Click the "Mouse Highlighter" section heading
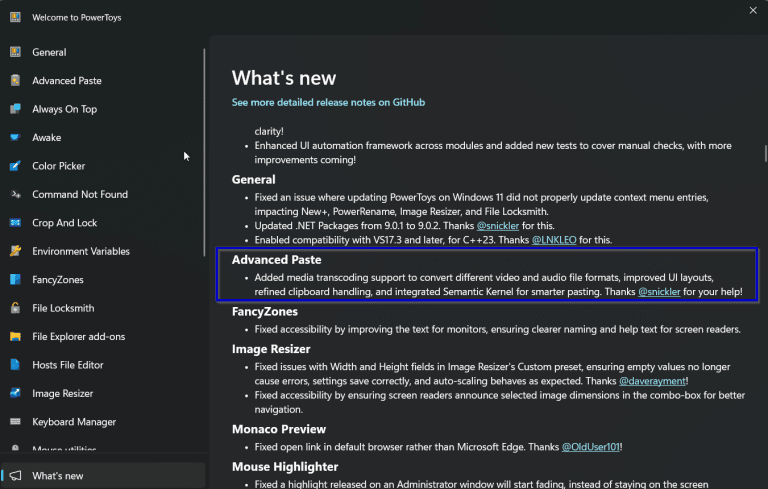Image resolution: width=768 pixels, height=489 pixels. coord(285,466)
